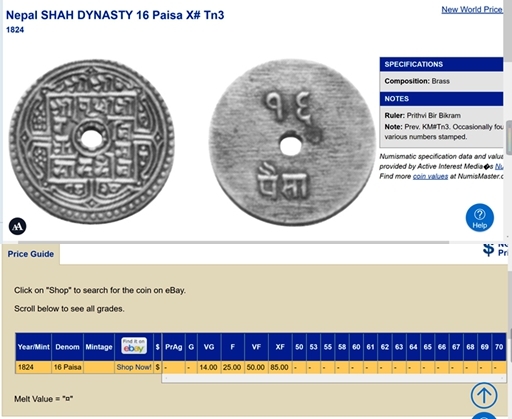The width and height of the screenshot is (512, 419).
Task: Click Shop Now! for the 1824 coin
Action: point(134,367)
